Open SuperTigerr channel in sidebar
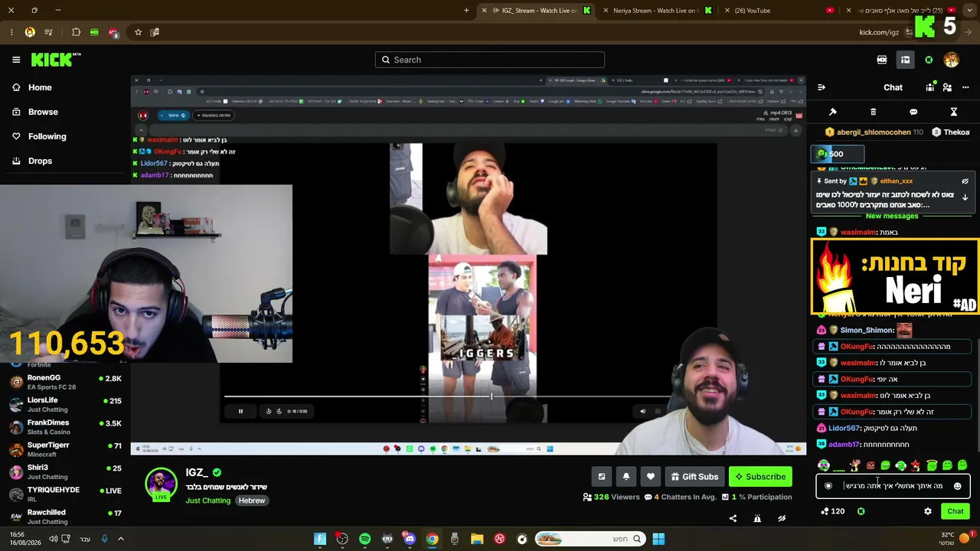980x551 pixels. tap(65, 449)
